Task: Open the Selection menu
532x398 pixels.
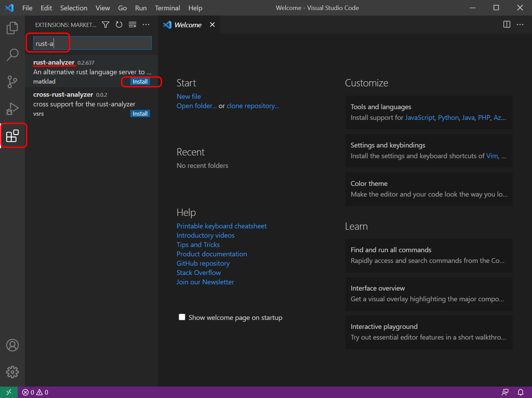Action: pyautogui.click(x=74, y=8)
